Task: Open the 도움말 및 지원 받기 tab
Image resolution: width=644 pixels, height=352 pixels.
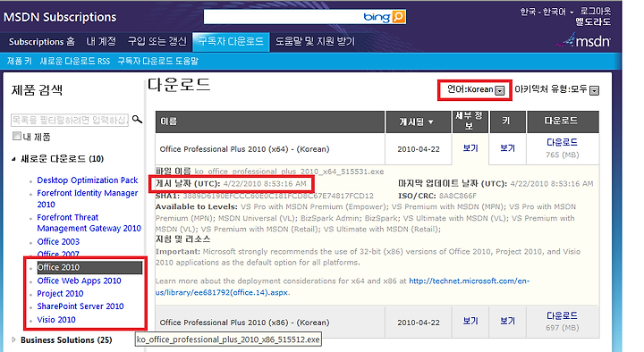Action: click(x=315, y=41)
